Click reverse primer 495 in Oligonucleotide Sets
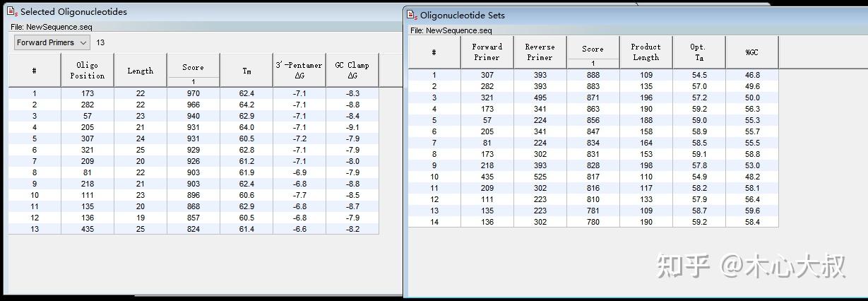This screenshot has width=868, height=301. (540, 98)
